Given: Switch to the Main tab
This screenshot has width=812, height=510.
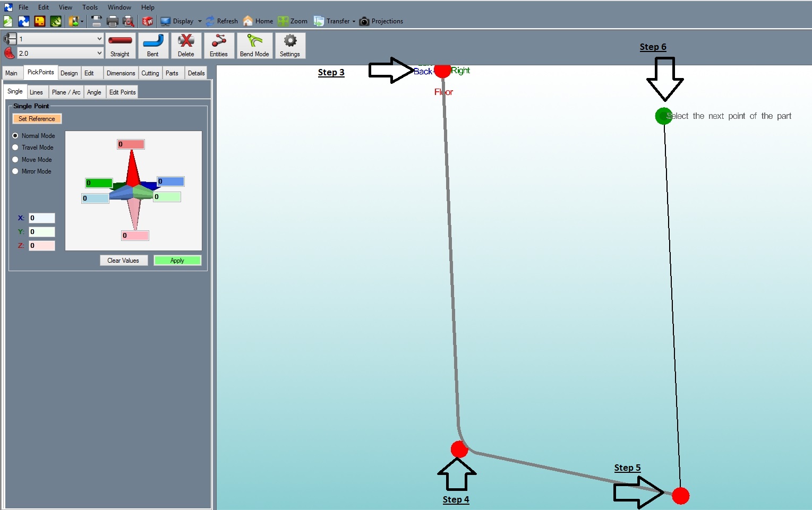Looking at the screenshot, I should [x=12, y=73].
